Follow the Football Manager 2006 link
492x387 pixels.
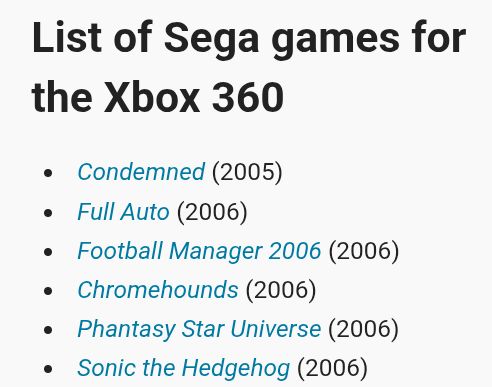(x=199, y=251)
